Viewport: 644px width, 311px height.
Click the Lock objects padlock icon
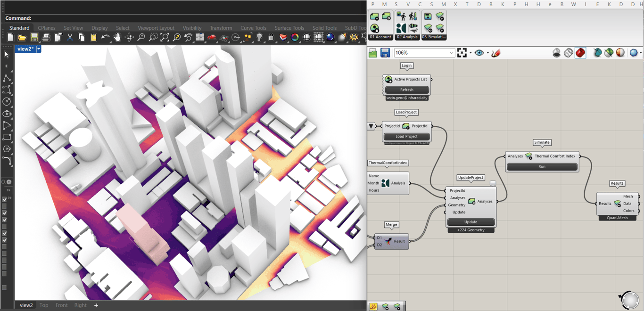pyautogui.click(x=271, y=37)
